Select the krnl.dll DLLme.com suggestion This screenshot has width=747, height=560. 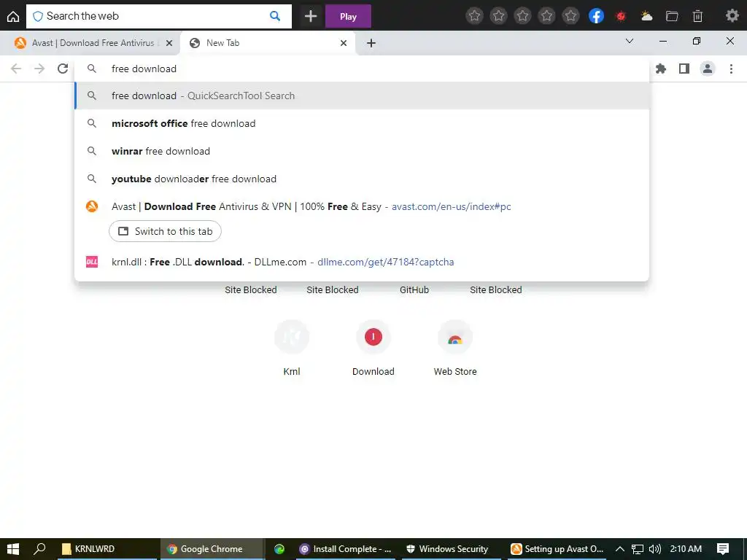tap(362, 262)
